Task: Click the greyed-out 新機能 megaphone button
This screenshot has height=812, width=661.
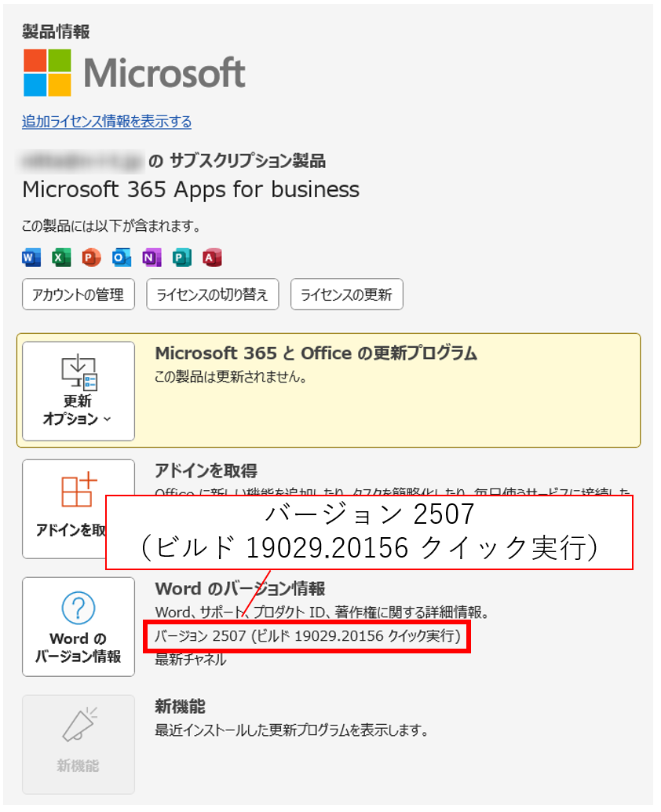Action: coord(78,744)
